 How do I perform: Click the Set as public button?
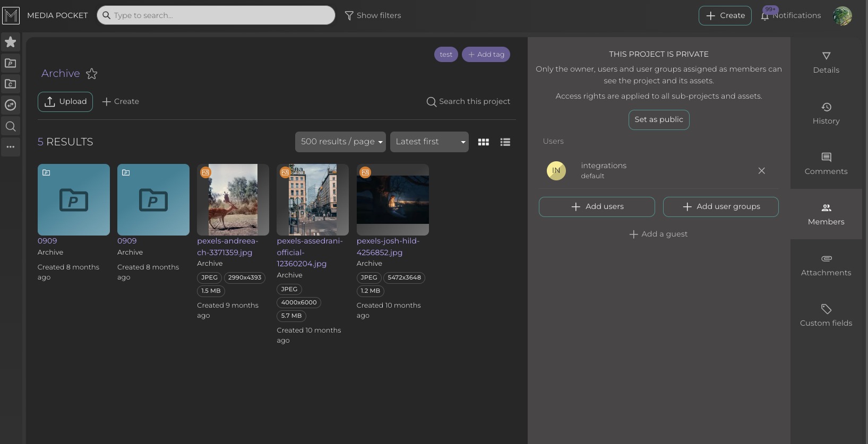(658, 119)
